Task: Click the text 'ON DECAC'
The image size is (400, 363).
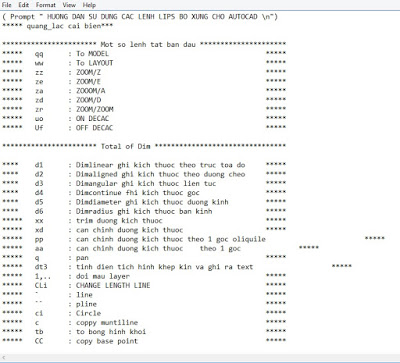Action: click(92, 119)
